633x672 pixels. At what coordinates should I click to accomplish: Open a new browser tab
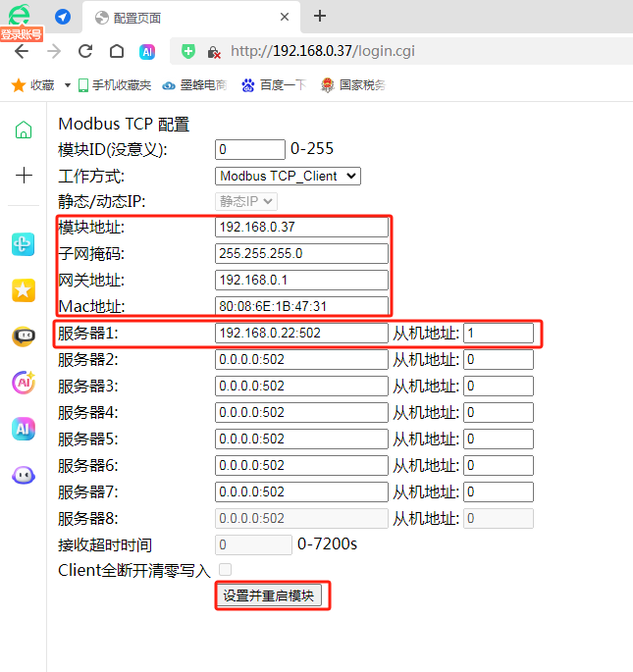coord(320,17)
